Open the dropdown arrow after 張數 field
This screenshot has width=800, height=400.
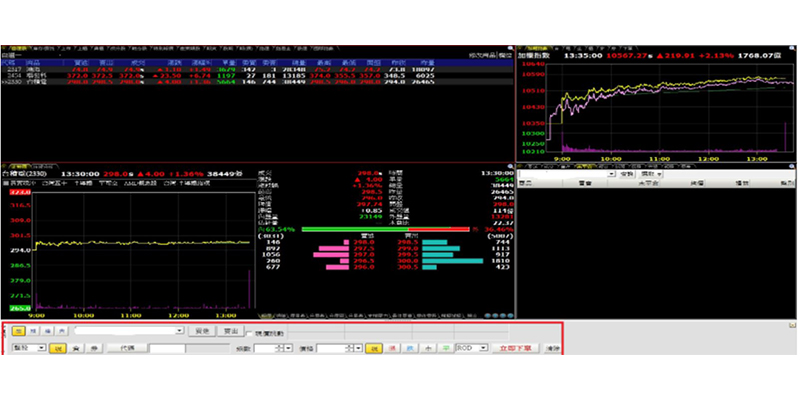coord(289,348)
